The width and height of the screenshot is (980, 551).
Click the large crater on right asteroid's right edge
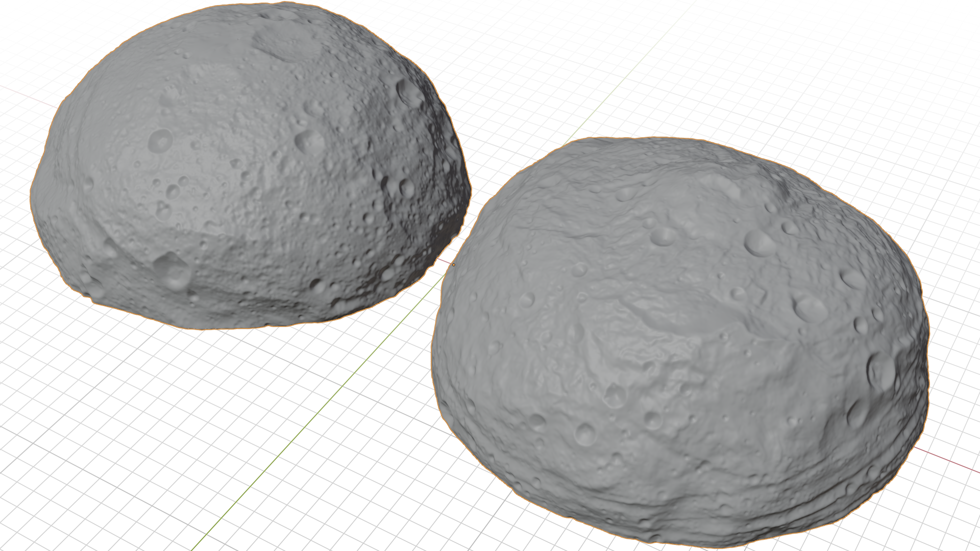pos(882,371)
